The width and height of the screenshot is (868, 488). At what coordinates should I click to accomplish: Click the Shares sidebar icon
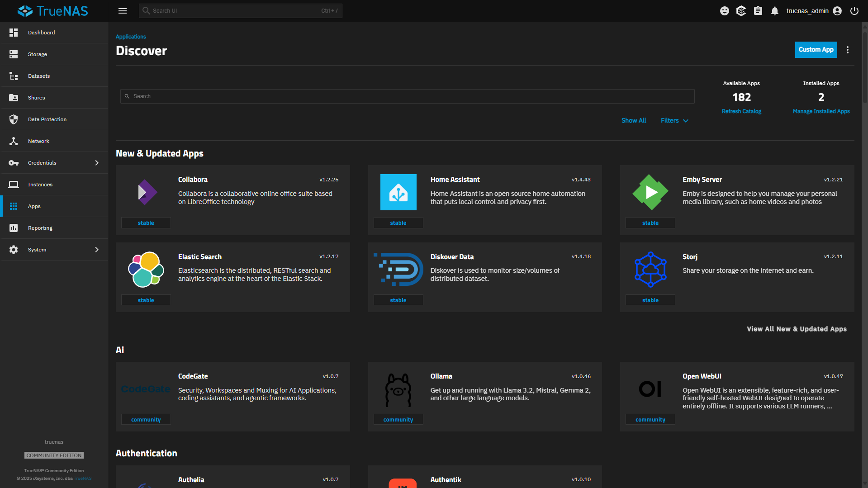[x=14, y=98]
